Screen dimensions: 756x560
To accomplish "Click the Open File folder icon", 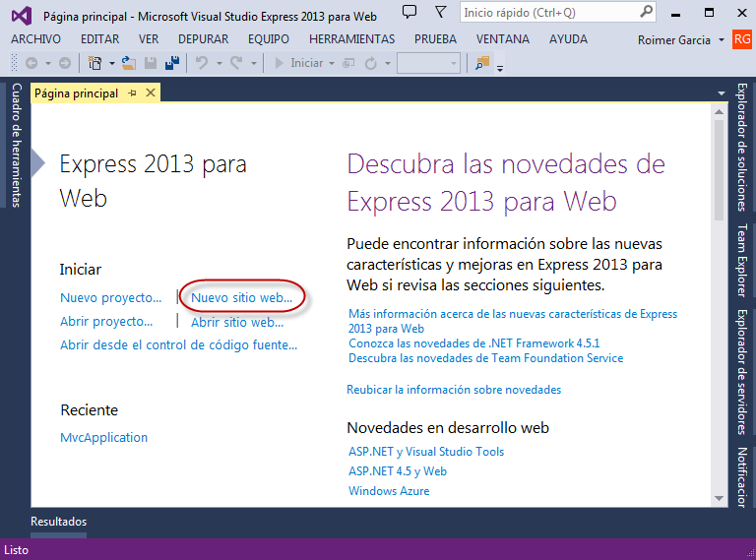I will click(x=128, y=63).
